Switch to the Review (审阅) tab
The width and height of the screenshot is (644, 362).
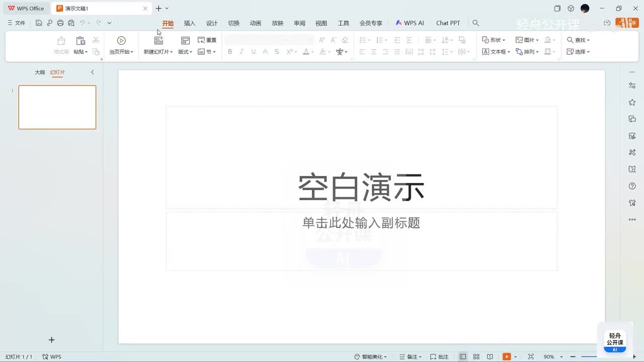point(299,23)
